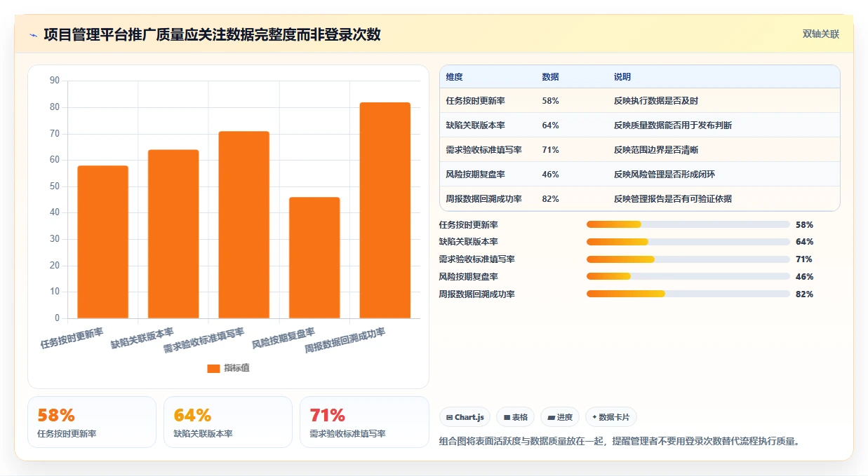The height and width of the screenshot is (476, 868).
Task: Click the 82% value beside the last progress bar
Action: [x=804, y=294]
